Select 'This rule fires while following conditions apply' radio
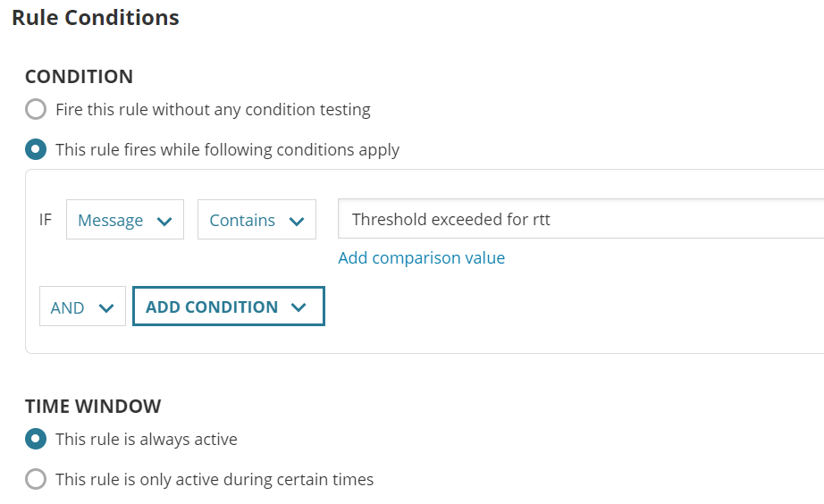The height and width of the screenshot is (504, 824). (x=36, y=149)
